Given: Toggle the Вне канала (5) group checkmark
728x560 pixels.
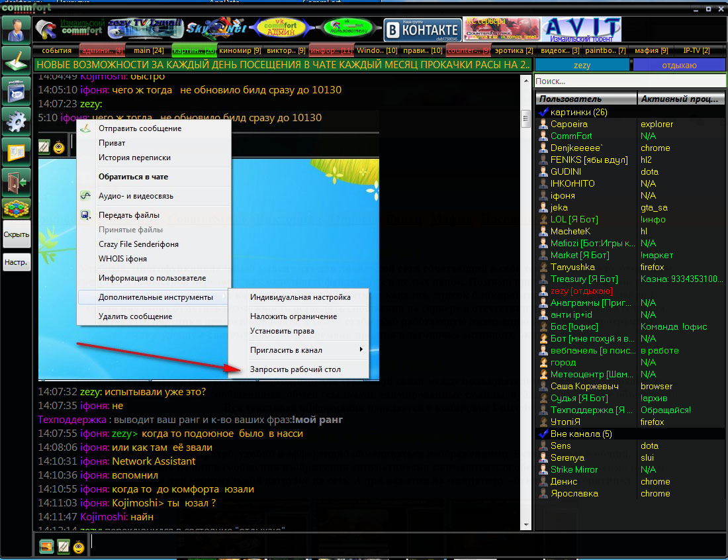Looking at the screenshot, I should click(x=544, y=434).
